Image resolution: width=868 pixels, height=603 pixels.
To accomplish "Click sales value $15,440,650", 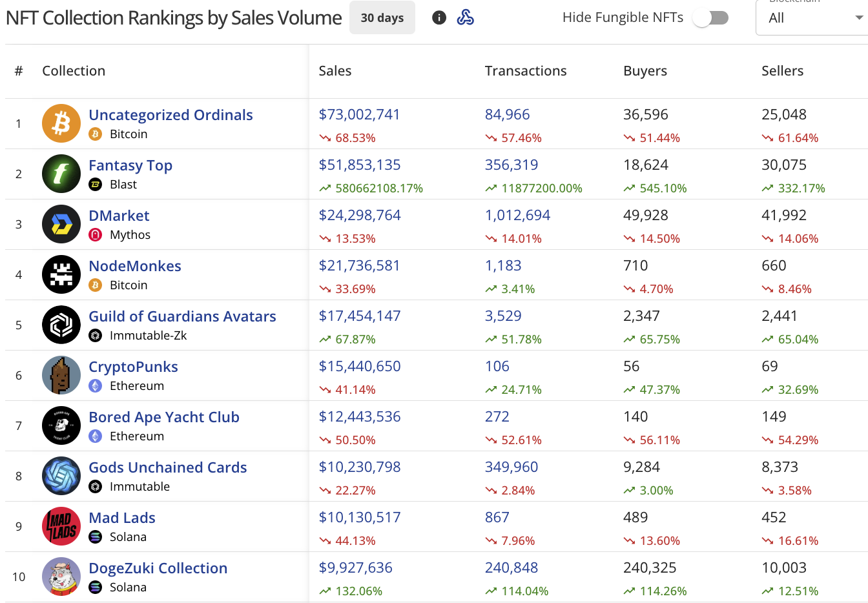I will coord(360,366).
